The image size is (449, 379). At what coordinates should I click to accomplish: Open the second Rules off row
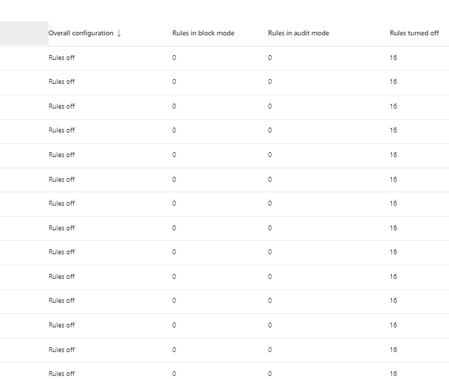(x=224, y=82)
